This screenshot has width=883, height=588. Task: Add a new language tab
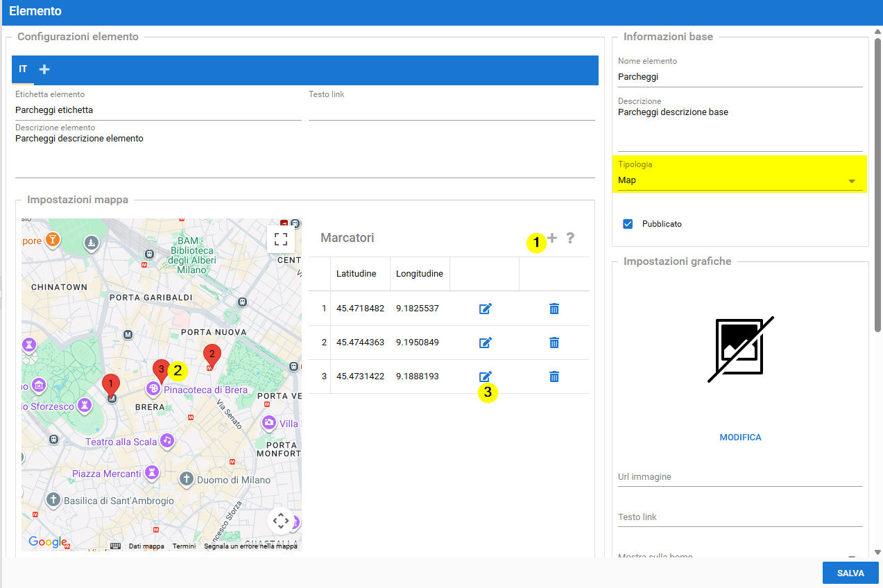click(44, 69)
